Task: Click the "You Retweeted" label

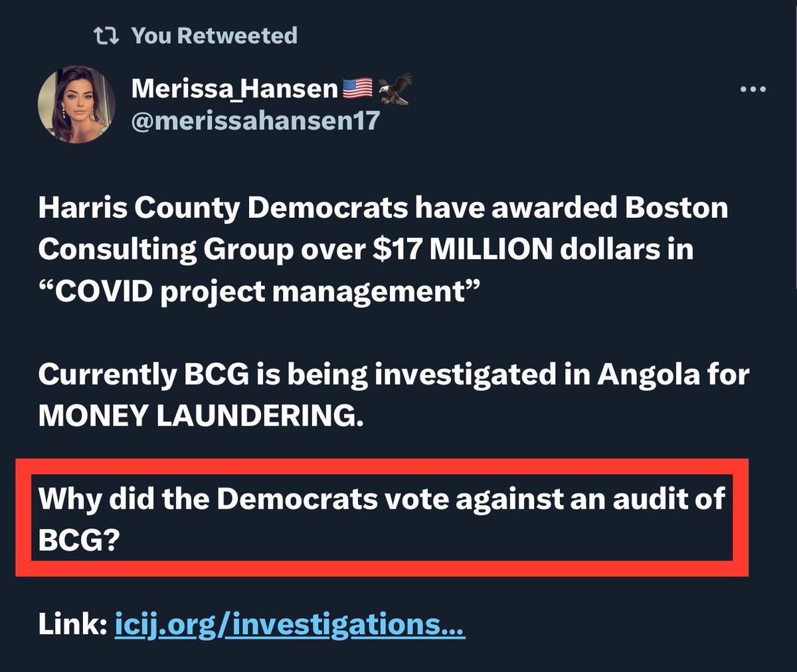Action: pyautogui.click(x=214, y=36)
